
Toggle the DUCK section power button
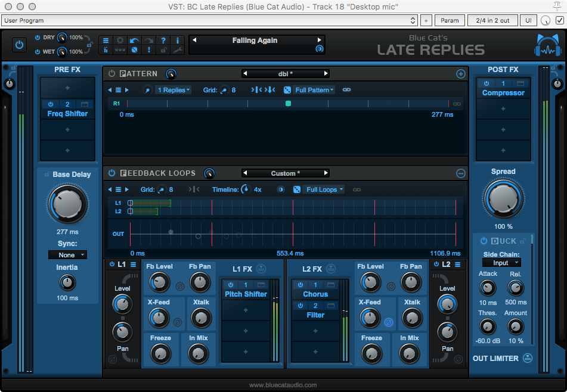click(x=484, y=241)
